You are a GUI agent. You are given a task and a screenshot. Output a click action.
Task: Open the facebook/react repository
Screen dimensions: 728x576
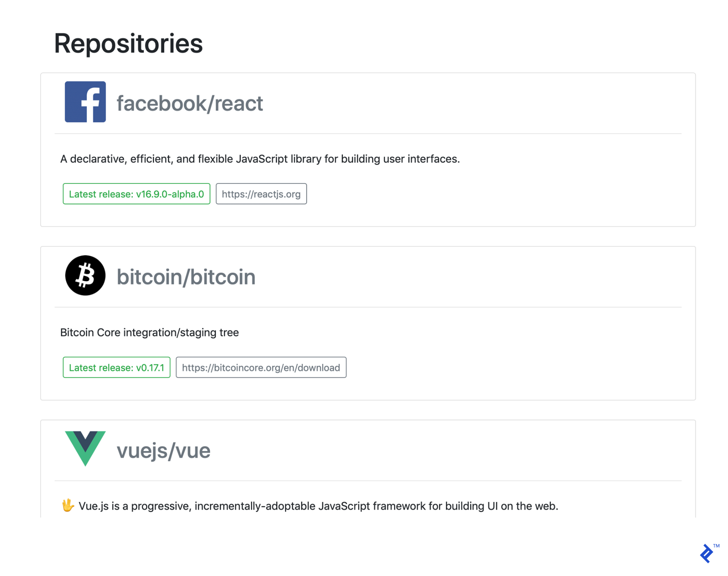[x=190, y=102]
